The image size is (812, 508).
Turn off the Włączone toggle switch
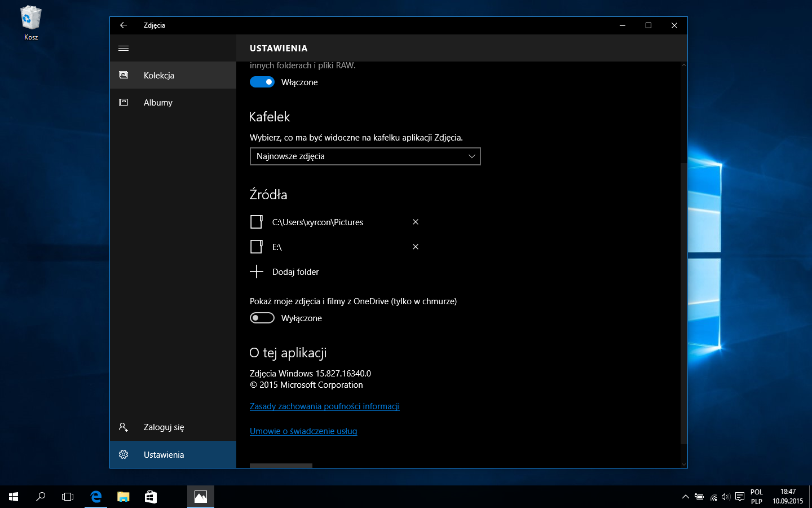click(x=262, y=82)
